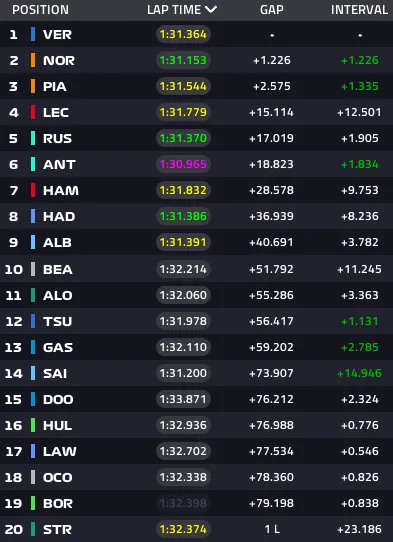The width and height of the screenshot is (393, 542).
Task: Click VER's blue team color bar
Action: click(33, 34)
